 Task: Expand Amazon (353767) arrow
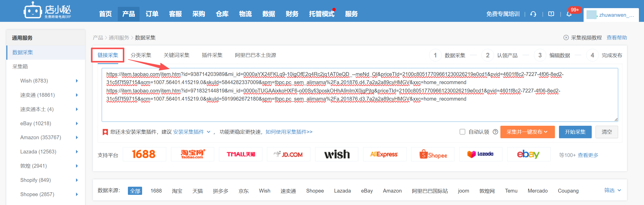coord(77,137)
